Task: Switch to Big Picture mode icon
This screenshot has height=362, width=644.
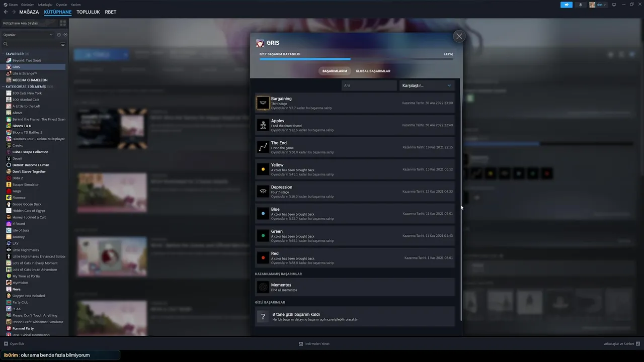Action: [614, 5]
